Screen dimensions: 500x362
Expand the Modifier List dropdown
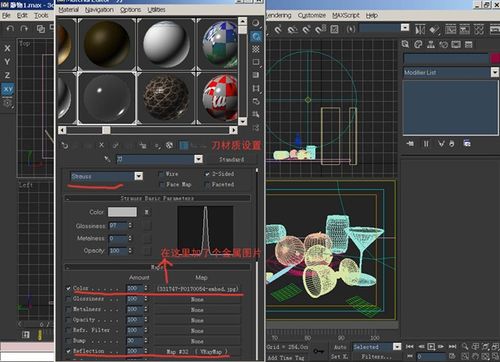495,72
